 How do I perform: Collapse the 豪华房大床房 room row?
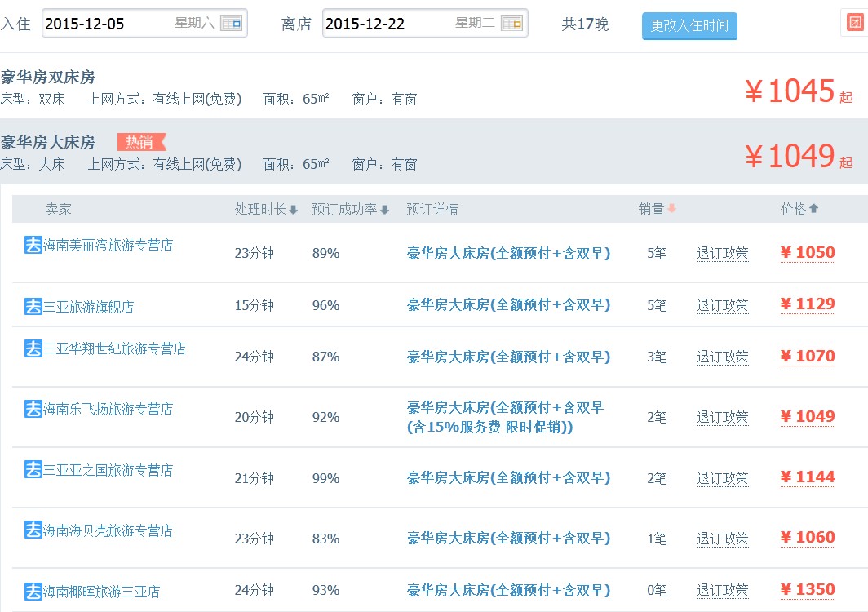pyautogui.click(x=49, y=143)
